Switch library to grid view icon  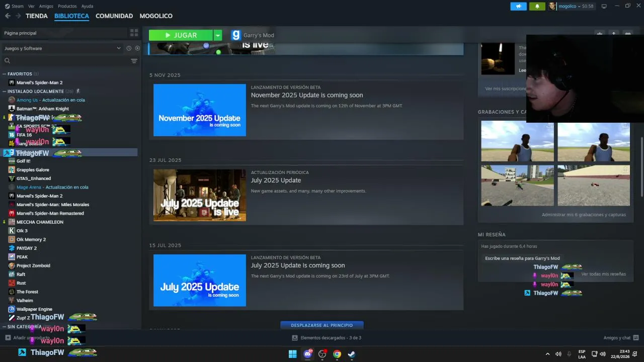coord(134,33)
